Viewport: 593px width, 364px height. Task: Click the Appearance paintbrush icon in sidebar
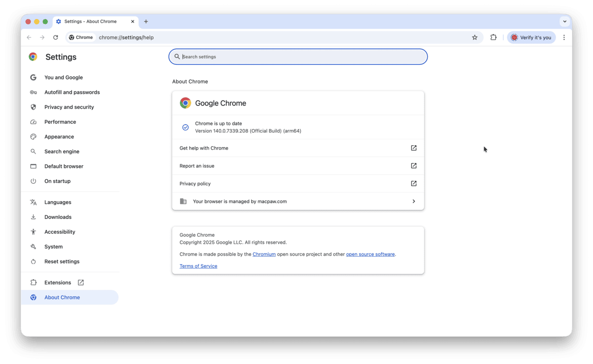(x=33, y=136)
